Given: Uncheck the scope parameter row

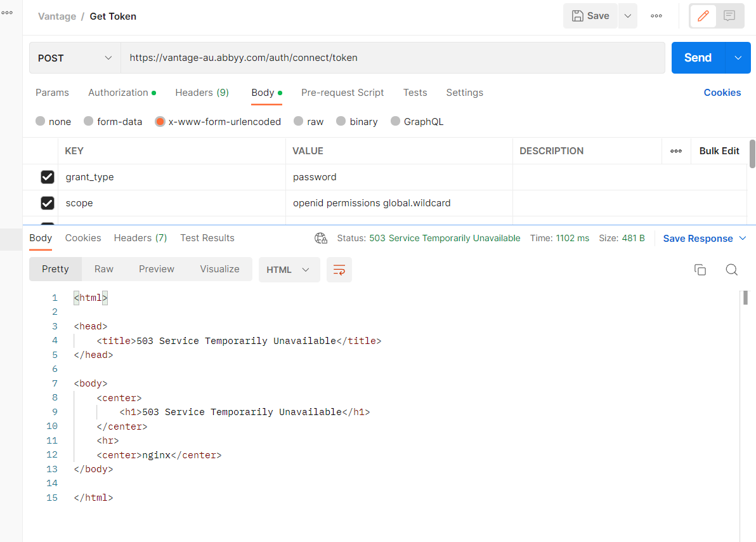Looking at the screenshot, I should [47, 203].
